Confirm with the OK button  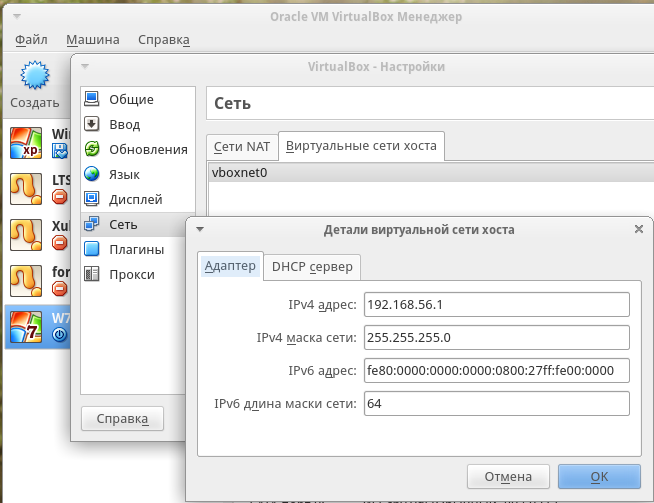(x=599, y=476)
